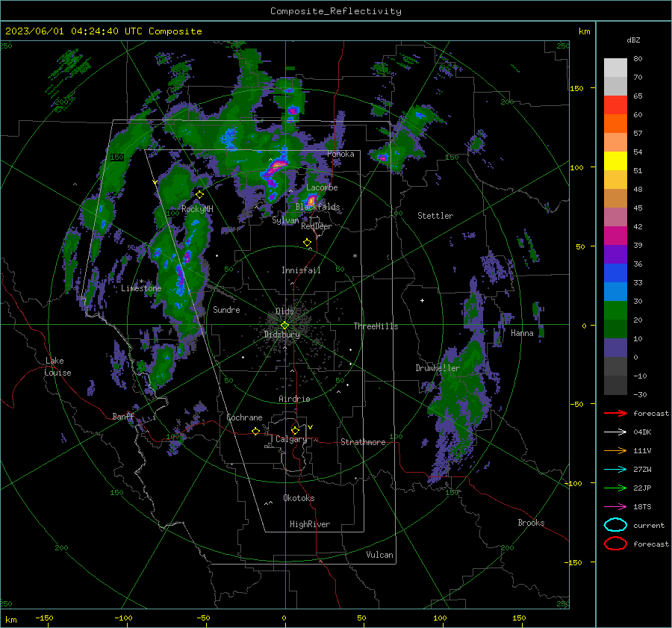Viewport: 672px width, 628px height.
Task: Click the intense storm cell left of Ponoka
Action: (x=275, y=168)
